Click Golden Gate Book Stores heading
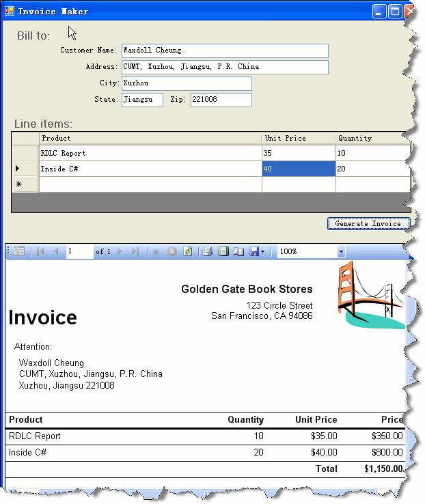 [x=247, y=290]
